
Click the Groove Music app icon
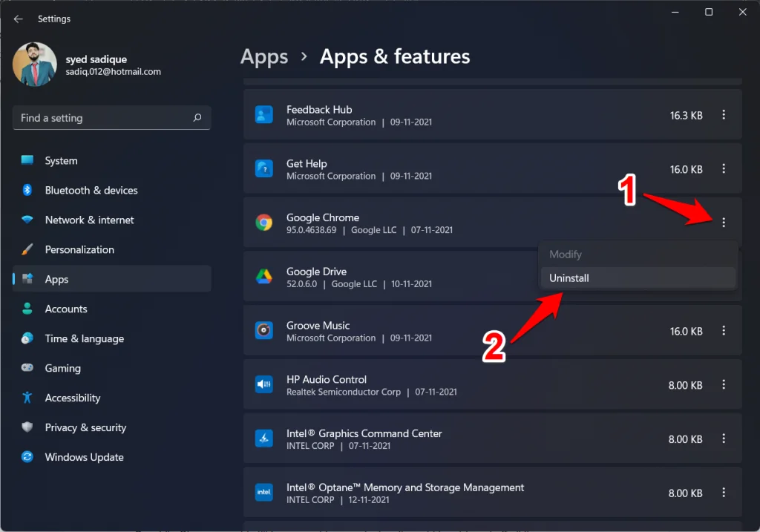pos(264,330)
